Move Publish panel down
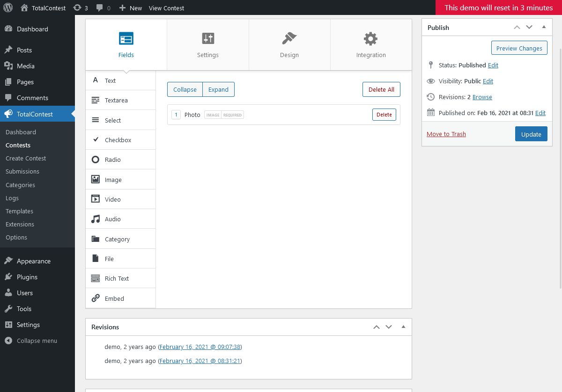The width and height of the screenshot is (562, 392). point(529,27)
